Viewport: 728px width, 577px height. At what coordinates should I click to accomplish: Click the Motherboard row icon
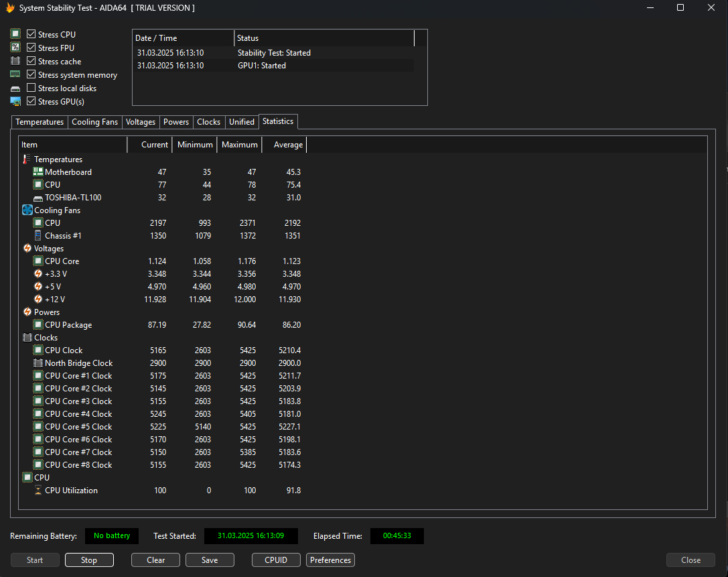click(38, 172)
